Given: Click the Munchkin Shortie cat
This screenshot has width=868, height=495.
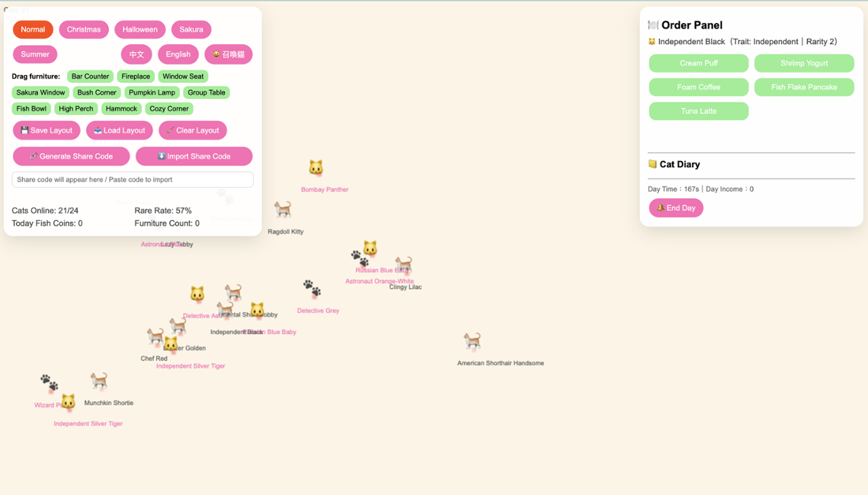Looking at the screenshot, I should (x=99, y=381).
